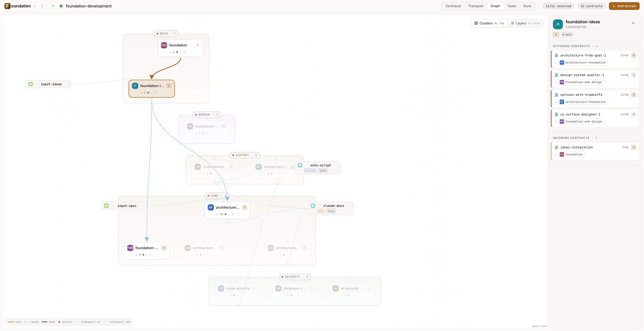Screen dimensions: 644x331
Task: Click the teal arrow icon on echo-script
Action: (300, 165)
